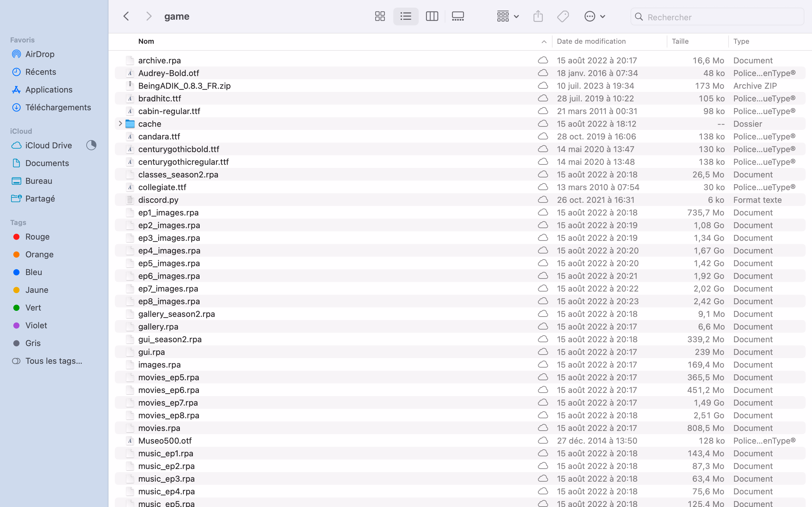Open the More actions ellipsis menu
The width and height of the screenshot is (812, 507).
click(x=595, y=16)
